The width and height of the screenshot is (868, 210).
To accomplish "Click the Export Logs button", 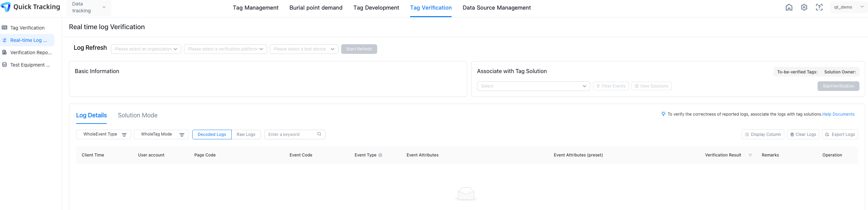I will 840,135.
